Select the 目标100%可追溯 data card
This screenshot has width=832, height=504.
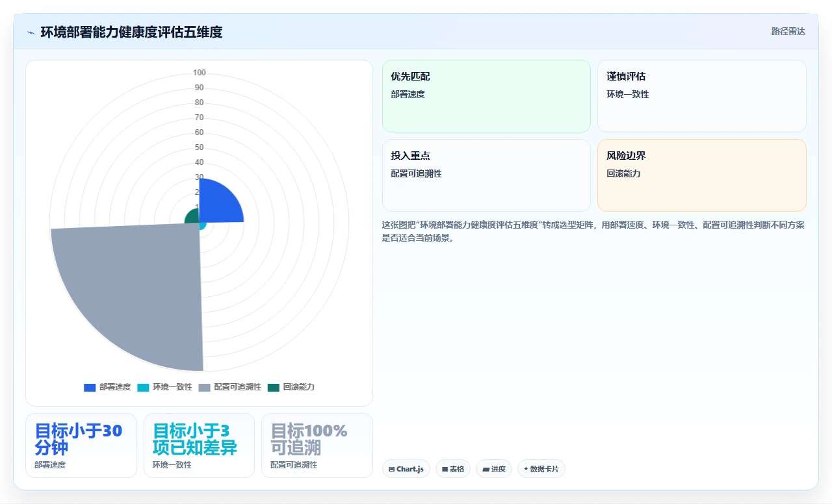pyautogui.click(x=317, y=446)
